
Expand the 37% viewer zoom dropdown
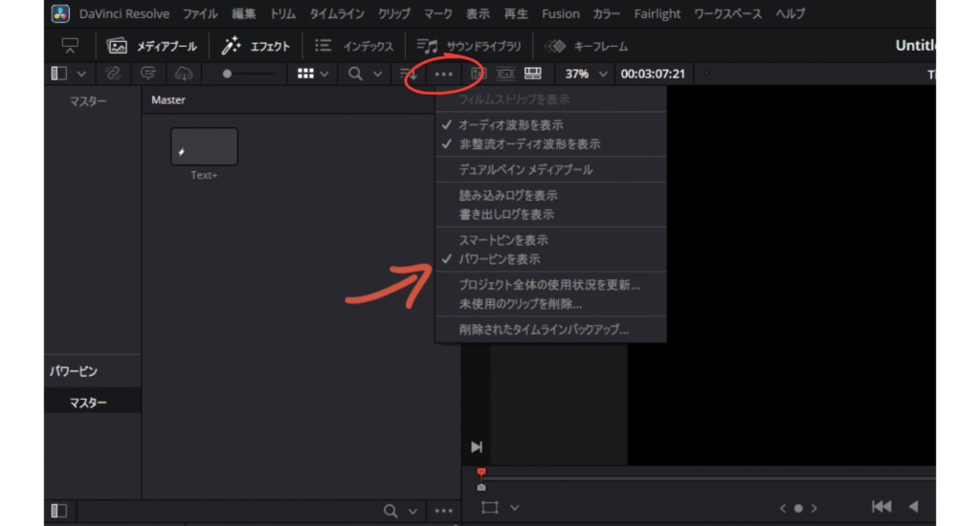603,74
